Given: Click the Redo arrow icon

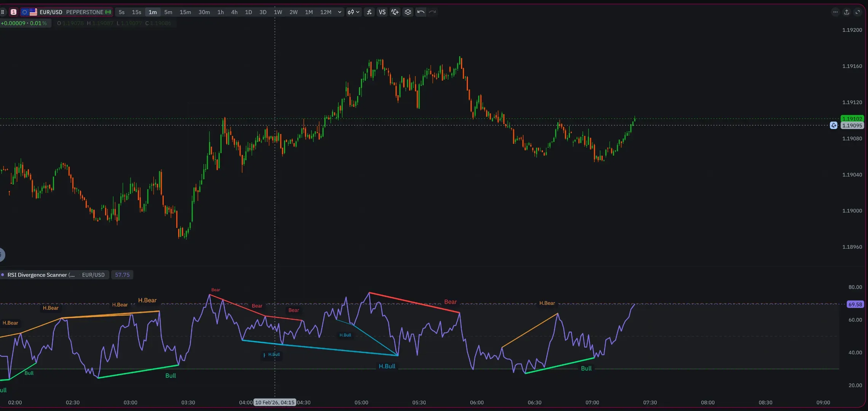Looking at the screenshot, I should click(432, 12).
